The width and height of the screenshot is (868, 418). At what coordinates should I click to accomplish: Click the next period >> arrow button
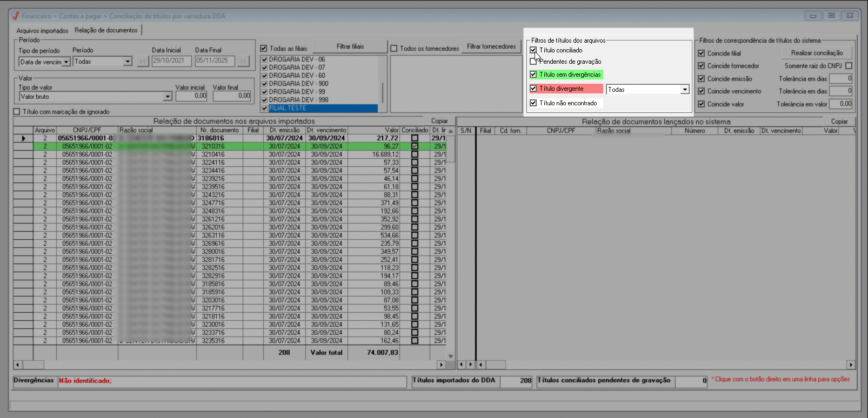pos(243,61)
